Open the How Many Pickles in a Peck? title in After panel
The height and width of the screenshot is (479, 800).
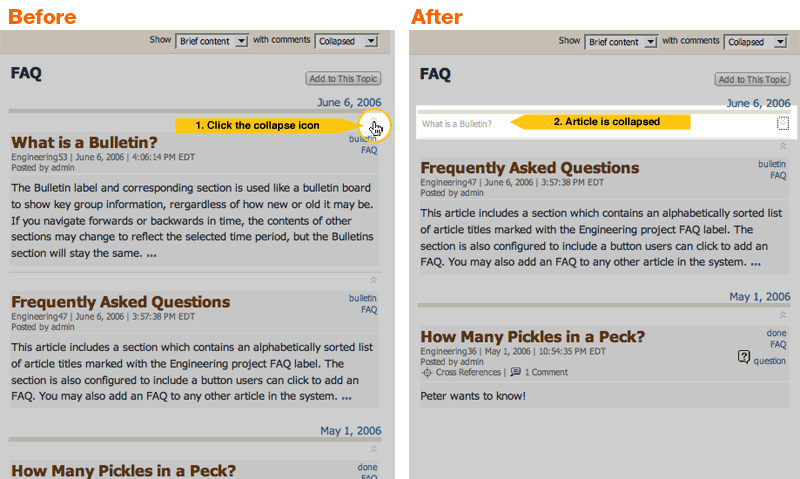pos(532,336)
